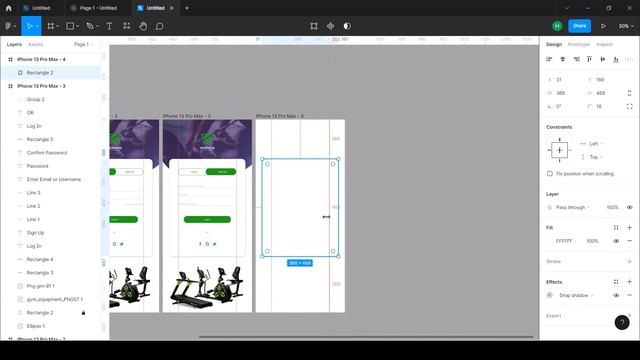Align selection to left
Image resolution: width=640 pixels, height=360 pixels.
click(549, 60)
